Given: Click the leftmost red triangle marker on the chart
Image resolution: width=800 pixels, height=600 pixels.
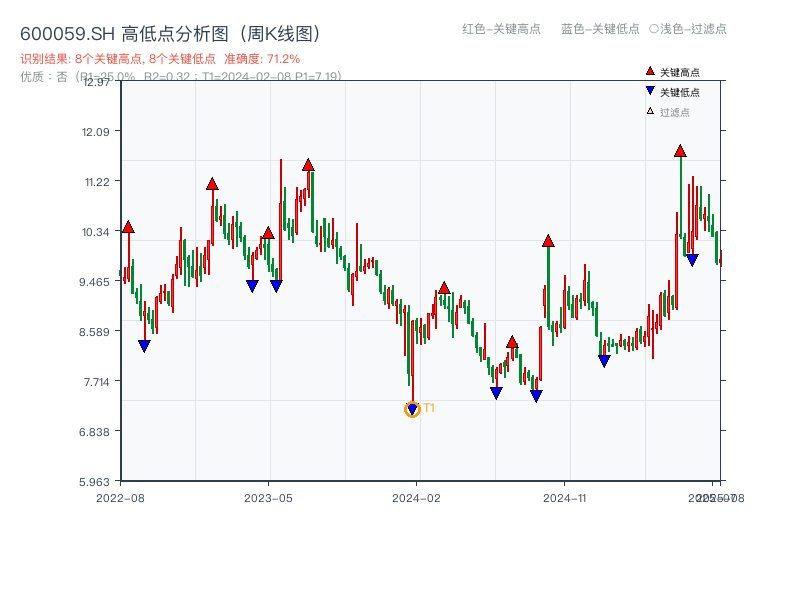Looking at the screenshot, I should [x=128, y=225].
